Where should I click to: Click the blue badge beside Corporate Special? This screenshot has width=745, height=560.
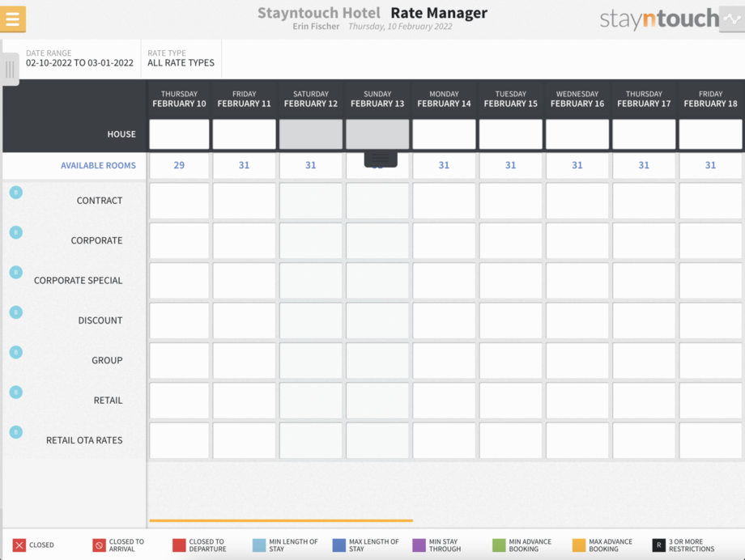15,272
